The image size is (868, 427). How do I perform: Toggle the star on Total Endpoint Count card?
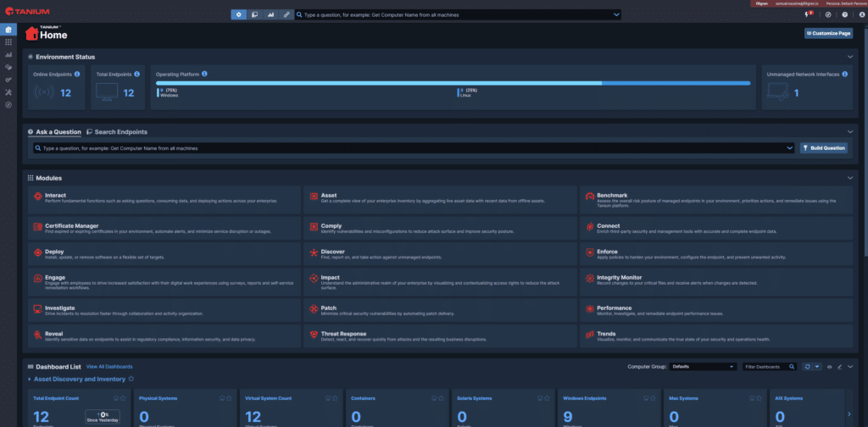click(122, 397)
